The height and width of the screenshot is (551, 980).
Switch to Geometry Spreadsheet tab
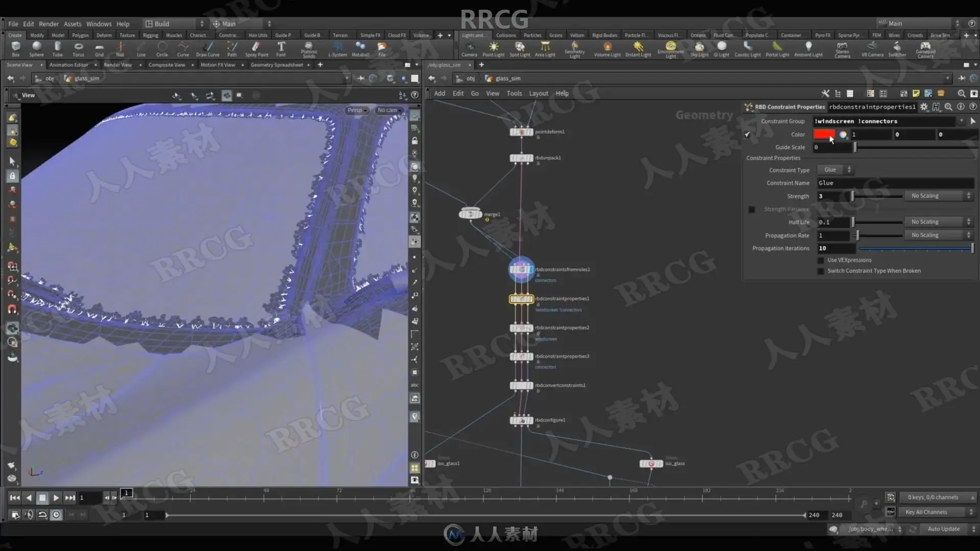(277, 65)
